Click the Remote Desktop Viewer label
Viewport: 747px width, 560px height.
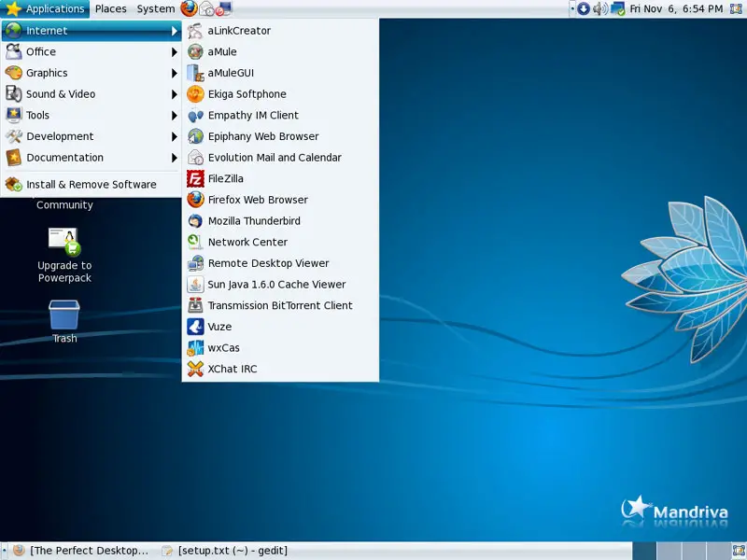[x=268, y=263]
